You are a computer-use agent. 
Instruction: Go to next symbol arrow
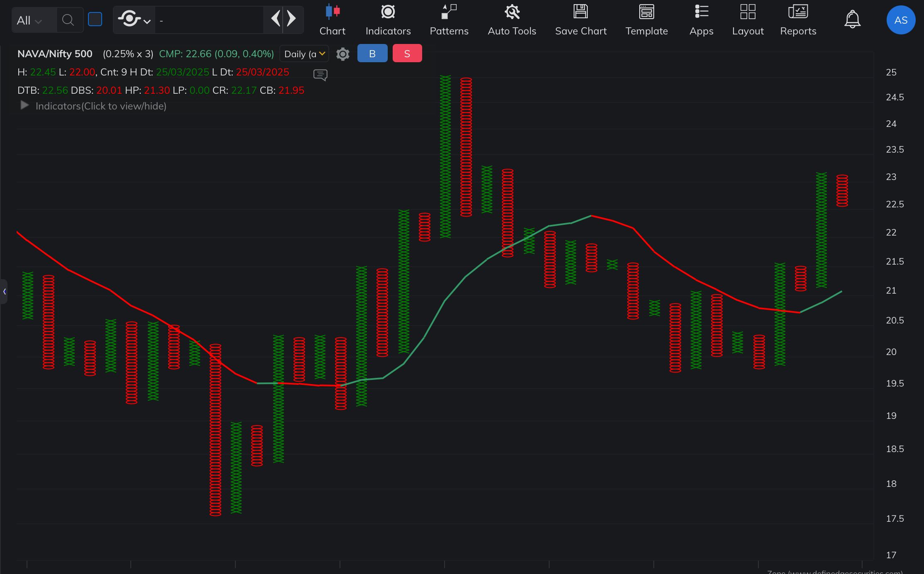click(x=292, y=19)
